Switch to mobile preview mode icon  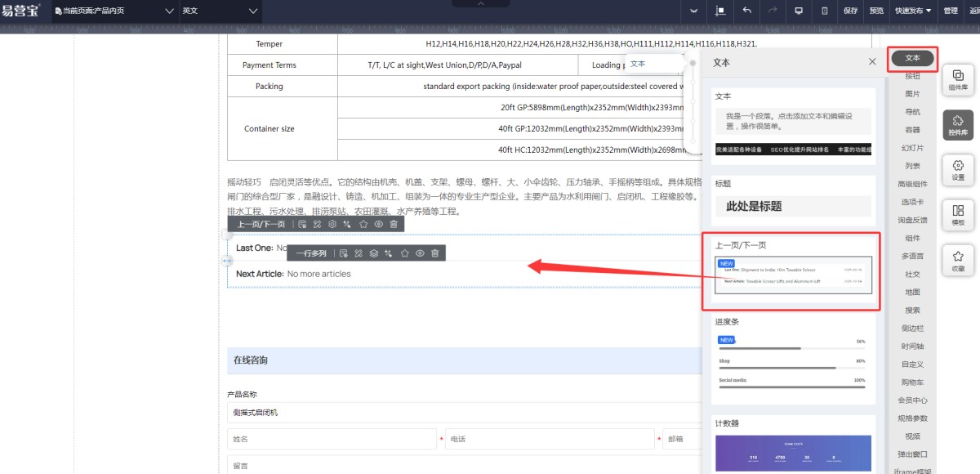point(824,11)
